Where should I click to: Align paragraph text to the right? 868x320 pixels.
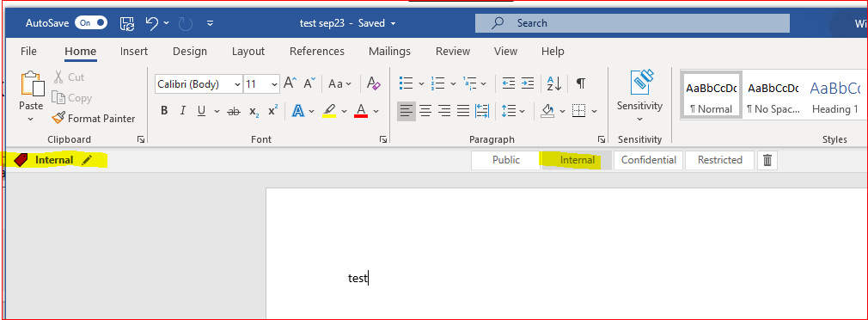(x=444, y=111)
